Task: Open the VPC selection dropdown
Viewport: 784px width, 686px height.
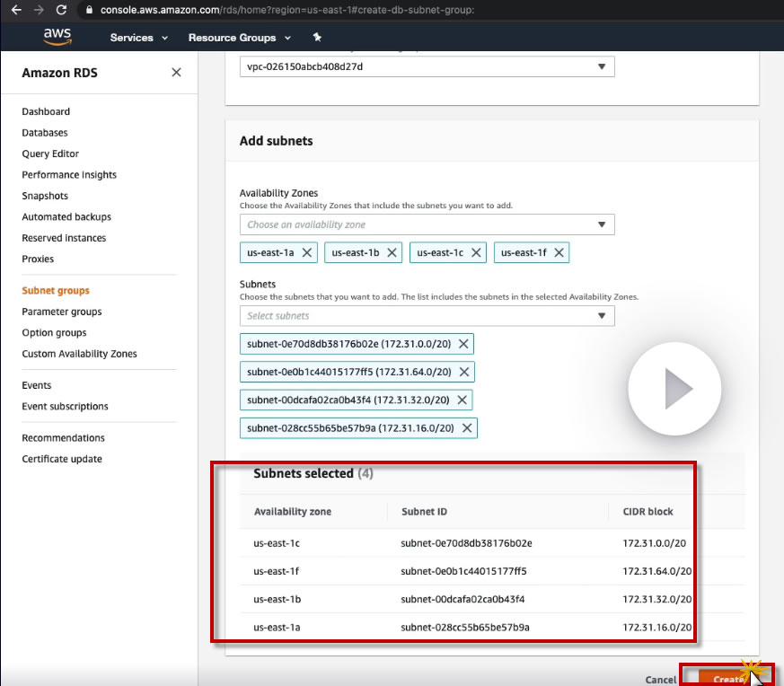Action: (x=427, y=67)
